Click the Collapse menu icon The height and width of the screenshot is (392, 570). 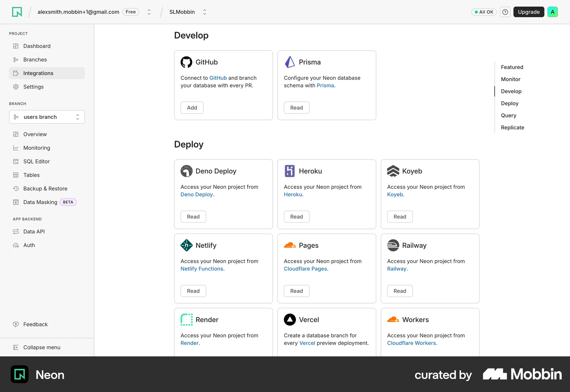click(x=16, y=347)
